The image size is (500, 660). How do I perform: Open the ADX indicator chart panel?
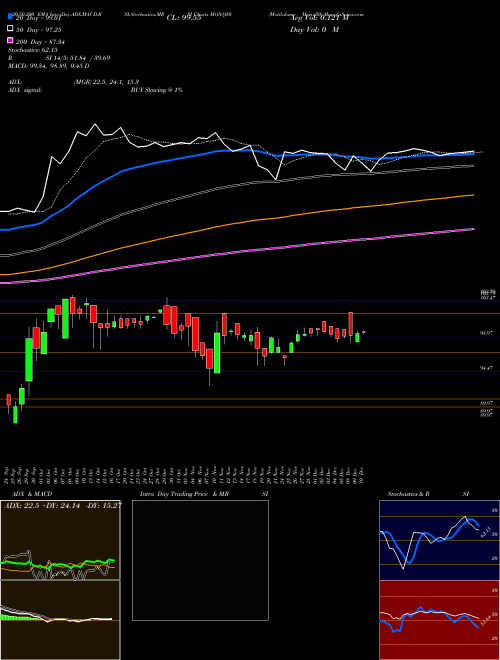[60, 540]
